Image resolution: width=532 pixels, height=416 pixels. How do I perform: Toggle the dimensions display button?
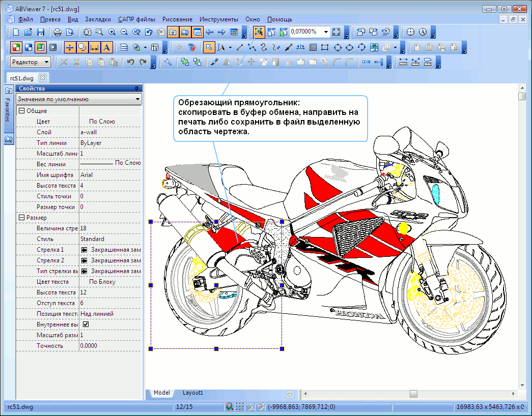click(x=94, y=47)
